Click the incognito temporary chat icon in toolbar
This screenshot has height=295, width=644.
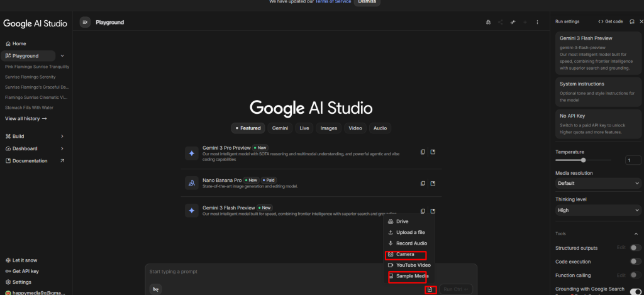tap(488, 22)
